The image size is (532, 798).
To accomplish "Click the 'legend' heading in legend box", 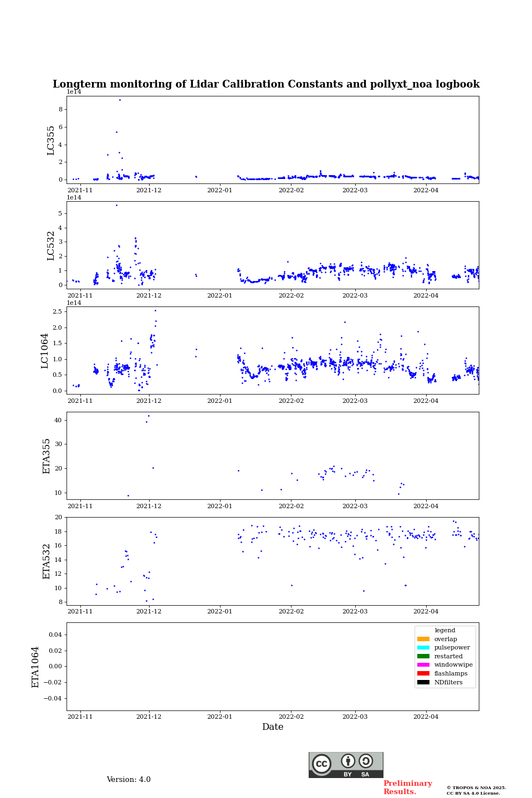I will [445, 631].
